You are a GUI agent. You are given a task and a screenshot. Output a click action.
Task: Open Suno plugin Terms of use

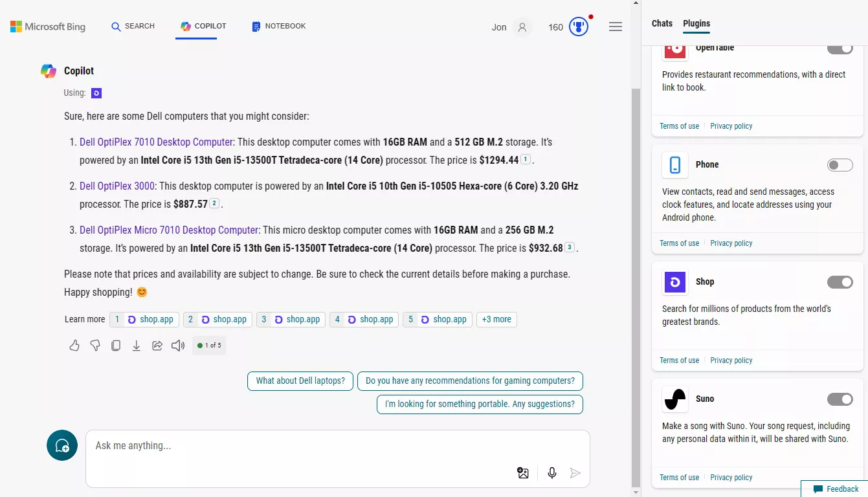679,478
